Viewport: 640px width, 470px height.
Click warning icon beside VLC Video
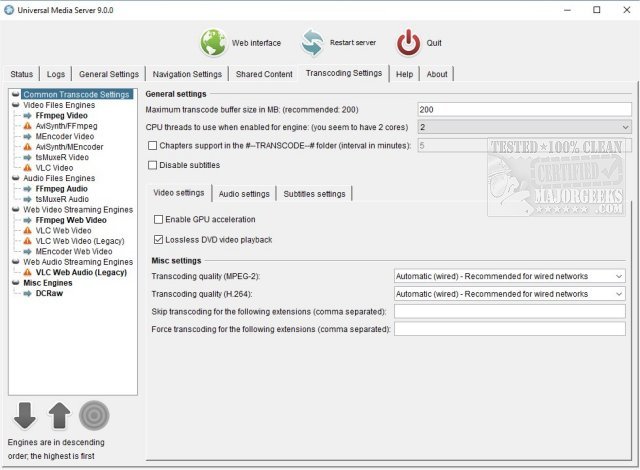(x=27, y=167)
